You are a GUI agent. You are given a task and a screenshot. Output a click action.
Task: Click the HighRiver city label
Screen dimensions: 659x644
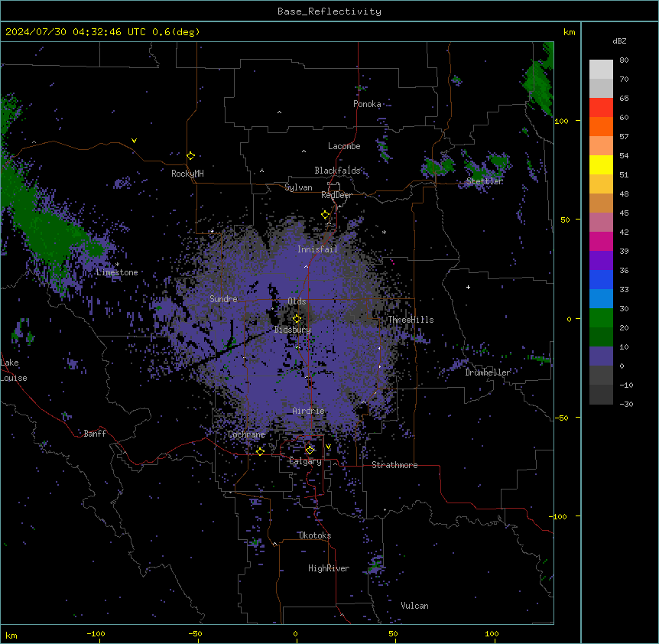(329, 568)
